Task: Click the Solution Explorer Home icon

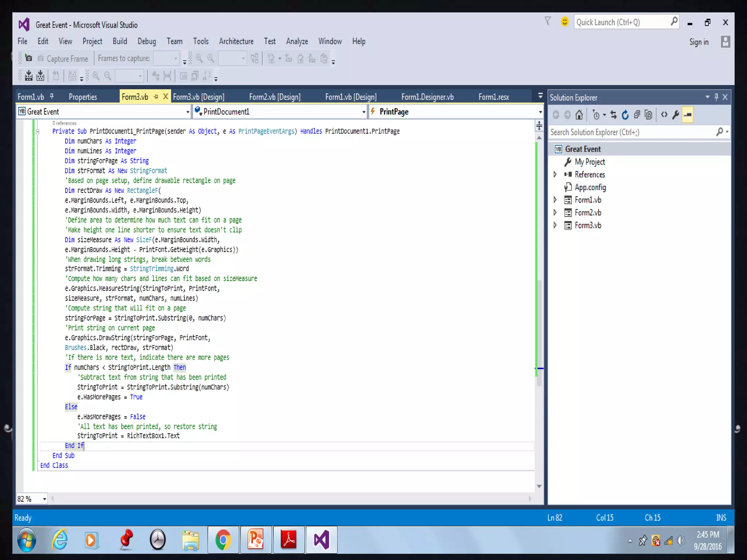Action: 579,115
